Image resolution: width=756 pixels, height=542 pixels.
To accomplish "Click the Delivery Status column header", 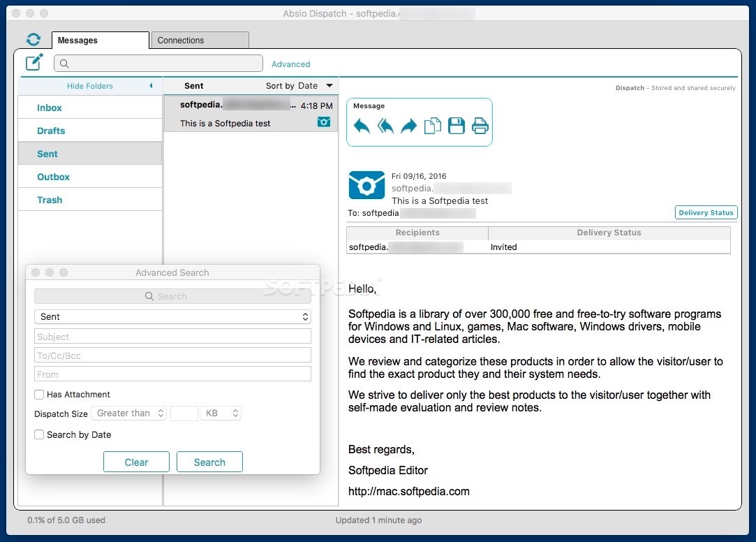I will 609,233.
